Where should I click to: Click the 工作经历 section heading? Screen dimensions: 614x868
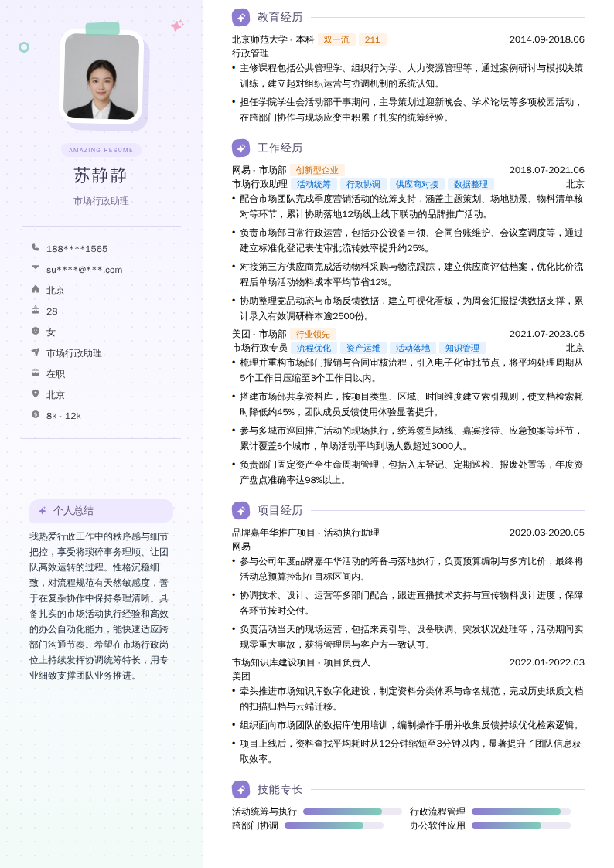[280, 148]
